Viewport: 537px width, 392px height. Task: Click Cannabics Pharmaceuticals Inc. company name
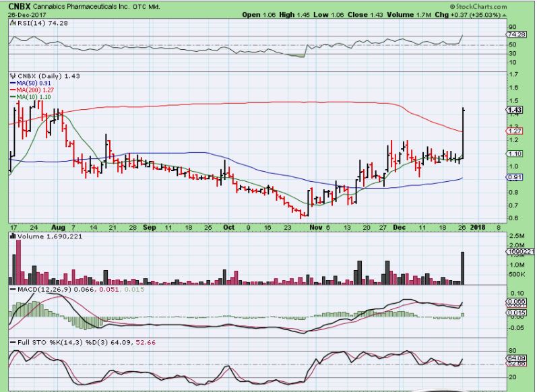point(81,7)
